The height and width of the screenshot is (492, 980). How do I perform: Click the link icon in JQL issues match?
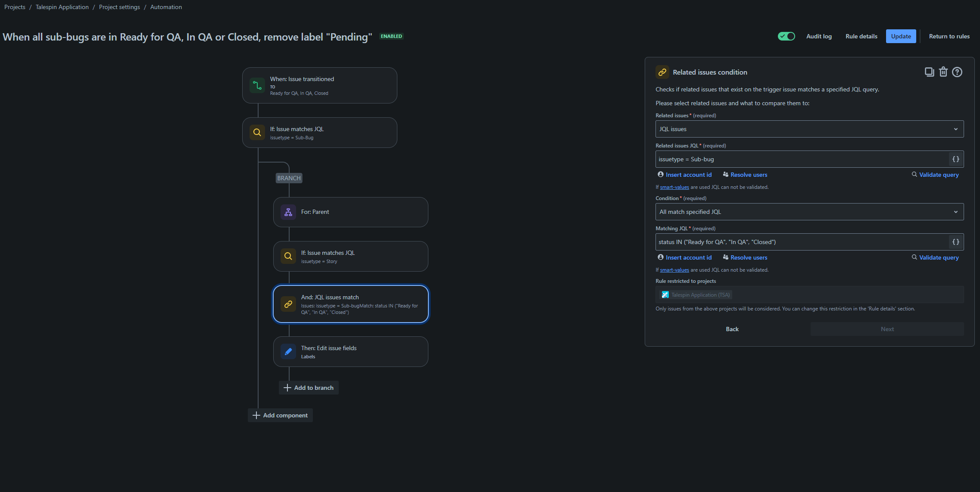tap(288, 304)
